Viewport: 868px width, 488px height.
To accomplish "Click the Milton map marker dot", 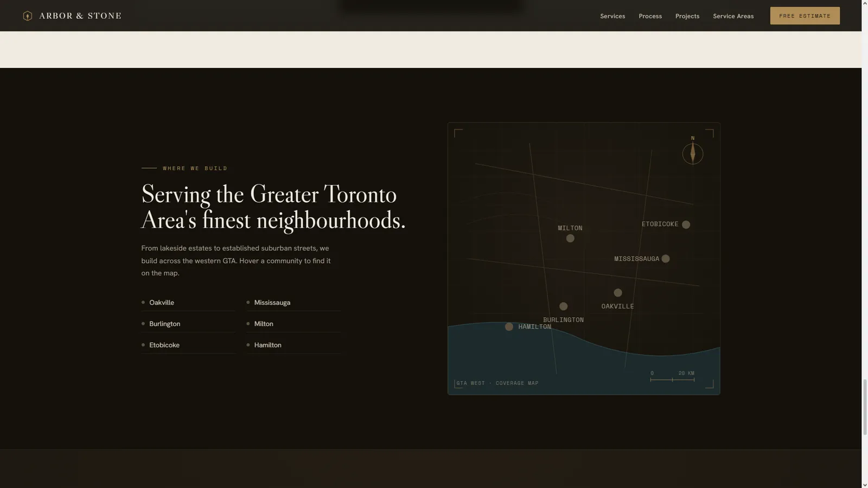I will coord(570,239).
